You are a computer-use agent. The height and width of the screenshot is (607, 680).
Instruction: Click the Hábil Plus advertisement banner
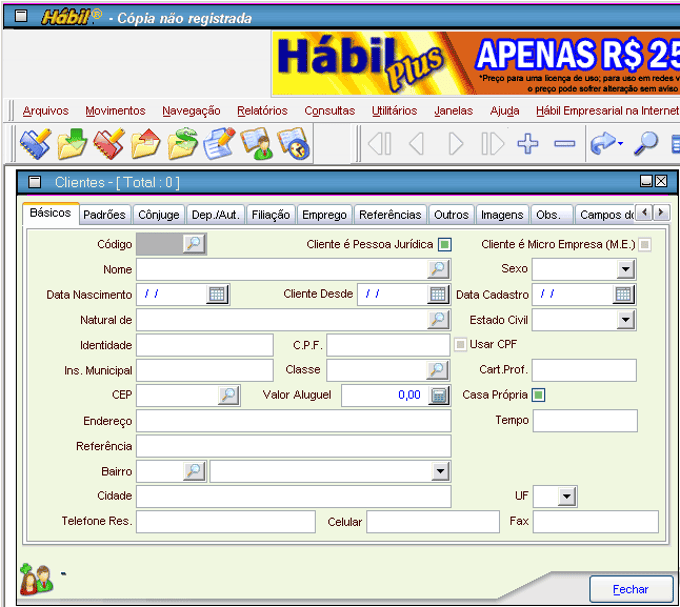[476, 63]
